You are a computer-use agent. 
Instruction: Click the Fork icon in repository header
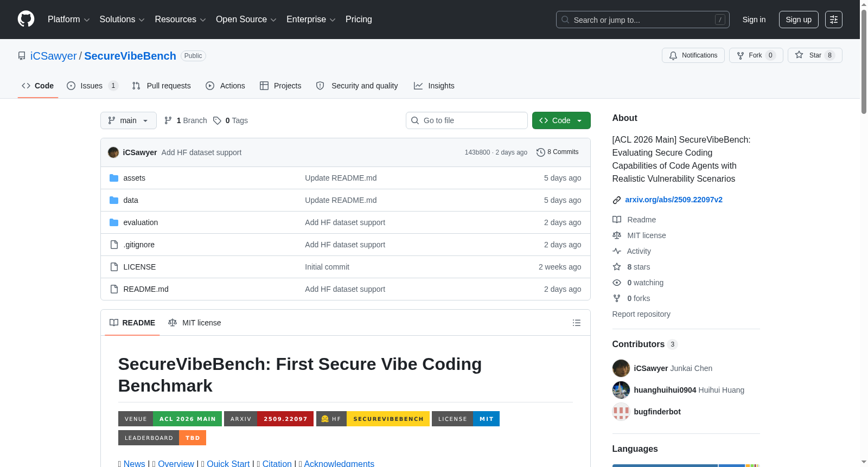741,55
